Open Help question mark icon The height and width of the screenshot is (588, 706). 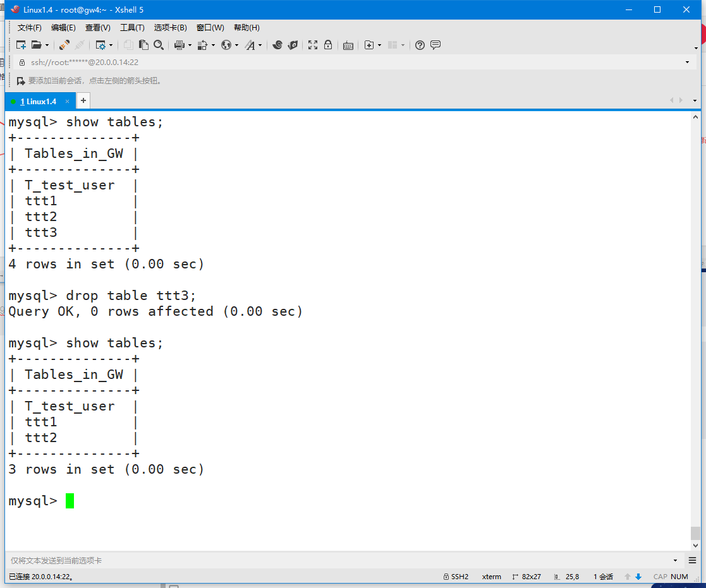[420, 45]
